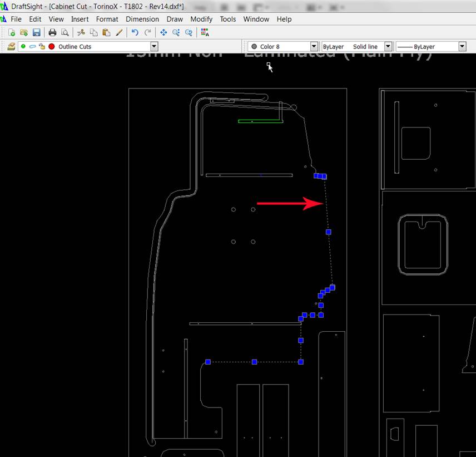Toggle the layer's green visibility dot
This screenshot has height=457, width=476.
pyautogui.click(x=23, y=47)
